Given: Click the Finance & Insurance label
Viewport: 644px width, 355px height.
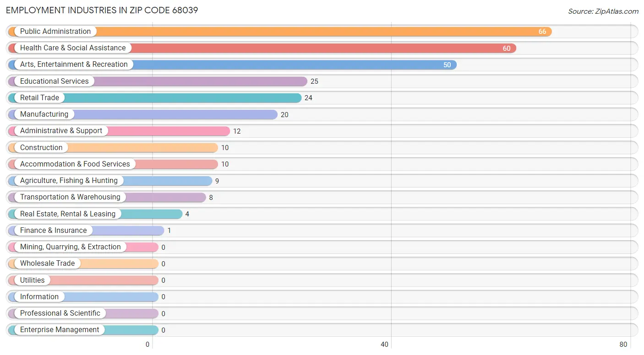Looking at the screenshot, I should (x=53, y=231).
